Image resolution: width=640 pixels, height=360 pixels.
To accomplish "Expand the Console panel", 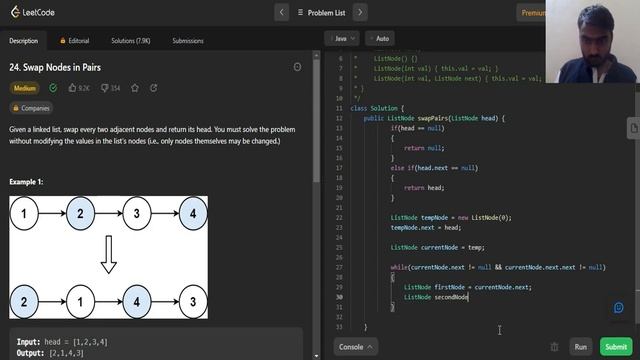I will tap(356, 347).
